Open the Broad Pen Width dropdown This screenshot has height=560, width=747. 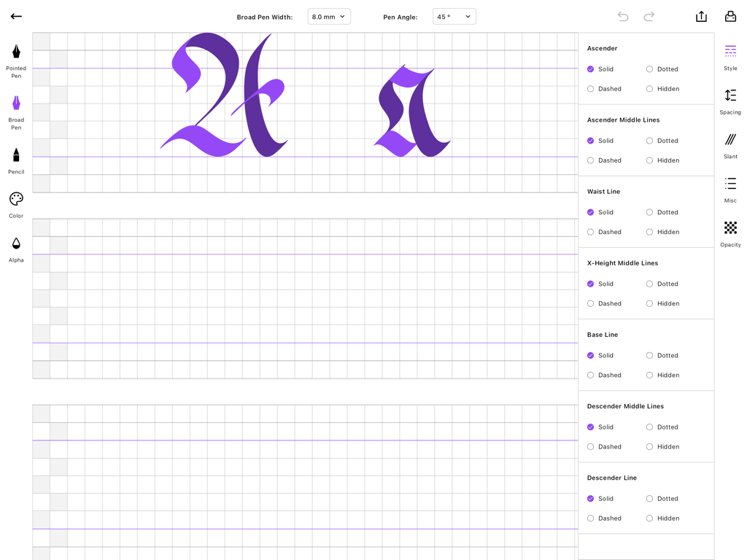pyautogui.click(x=328, y=16)
